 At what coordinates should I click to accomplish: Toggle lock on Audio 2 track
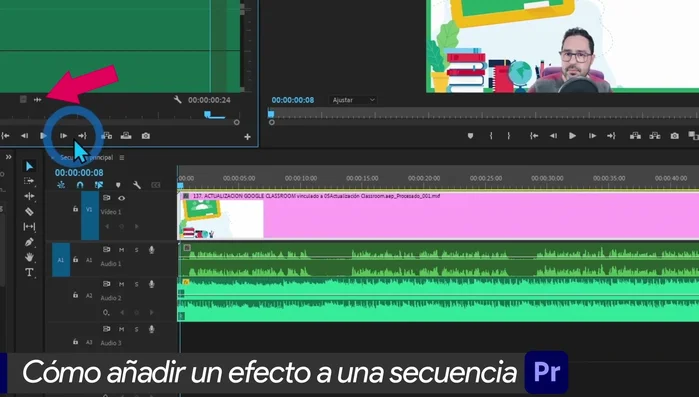[75, 295]
